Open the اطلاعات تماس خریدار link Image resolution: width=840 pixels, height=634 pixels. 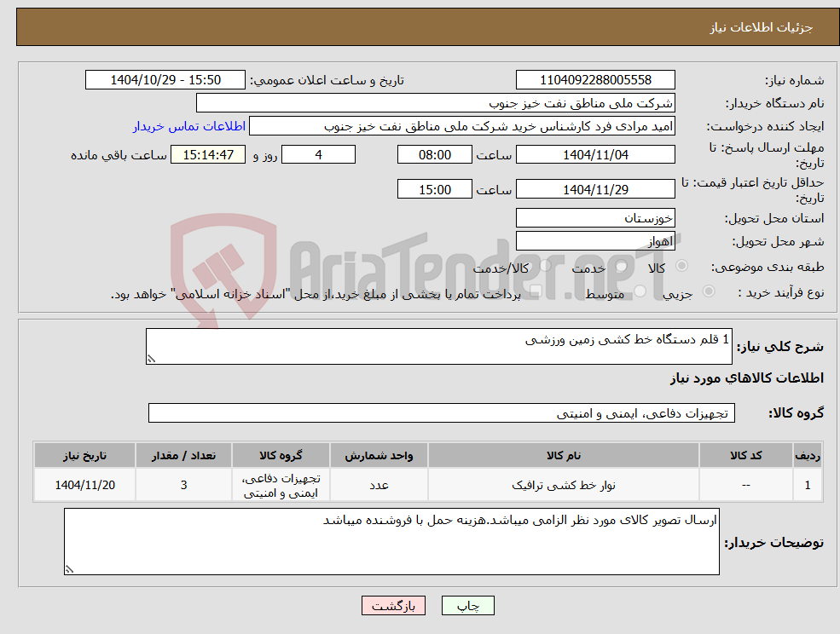point(189,126)
